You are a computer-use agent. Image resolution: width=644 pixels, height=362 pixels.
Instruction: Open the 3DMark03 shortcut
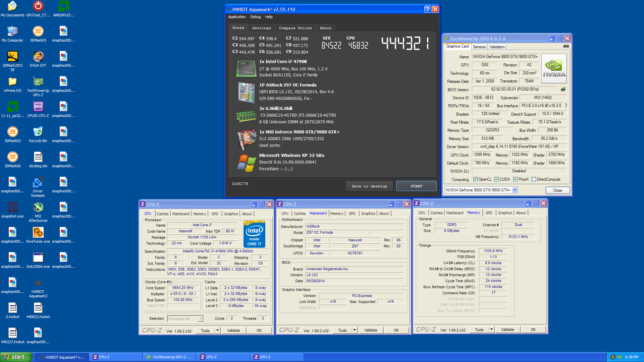coord(12,135)
